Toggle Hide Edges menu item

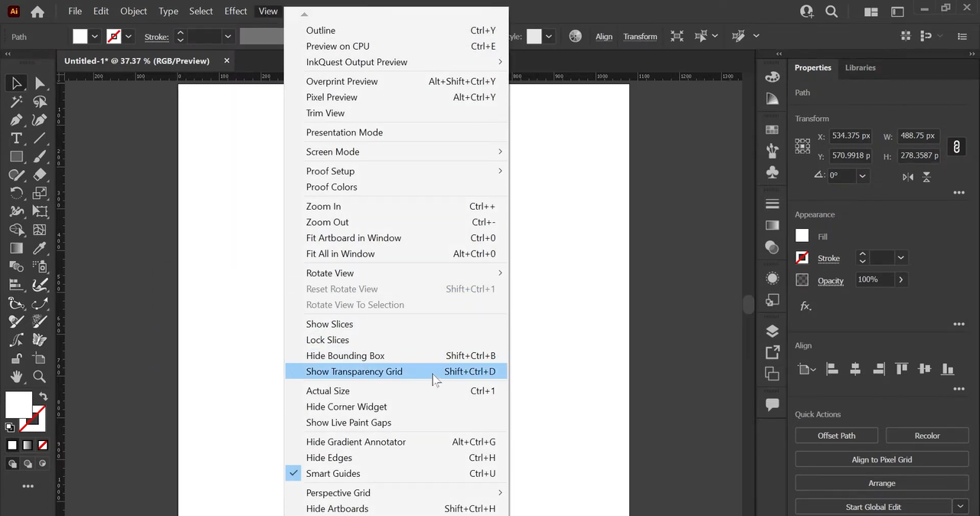[x=396, y=458]
